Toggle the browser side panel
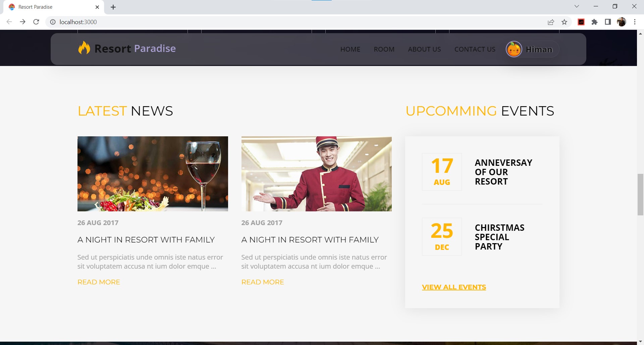 click(608, 22)
